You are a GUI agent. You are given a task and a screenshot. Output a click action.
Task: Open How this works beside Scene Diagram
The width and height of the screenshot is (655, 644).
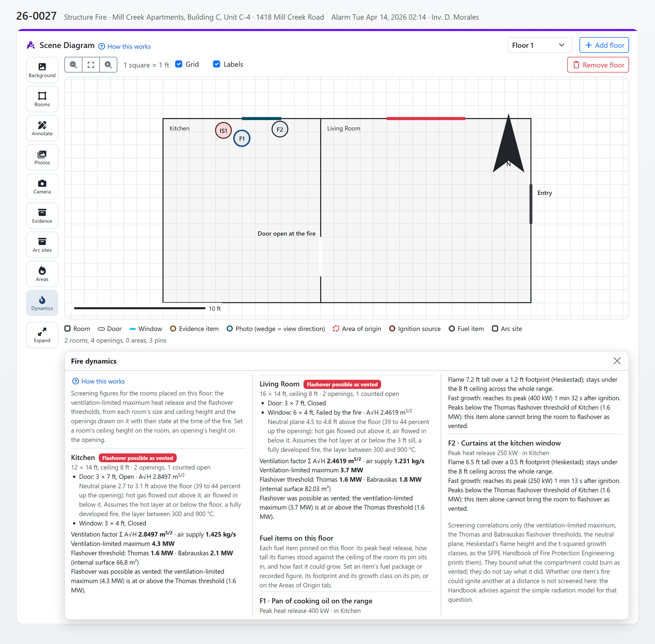click(x=124, y=46)
